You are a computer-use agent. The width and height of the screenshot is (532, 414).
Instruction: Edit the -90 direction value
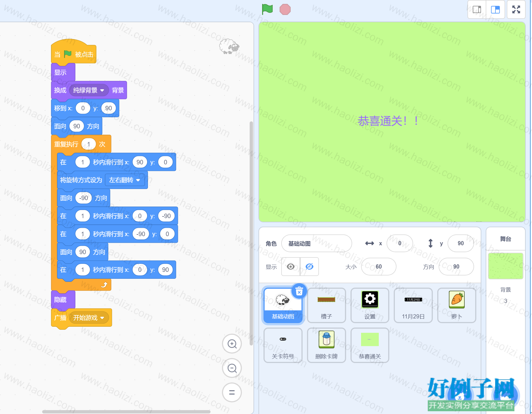(x=84, y=198)
